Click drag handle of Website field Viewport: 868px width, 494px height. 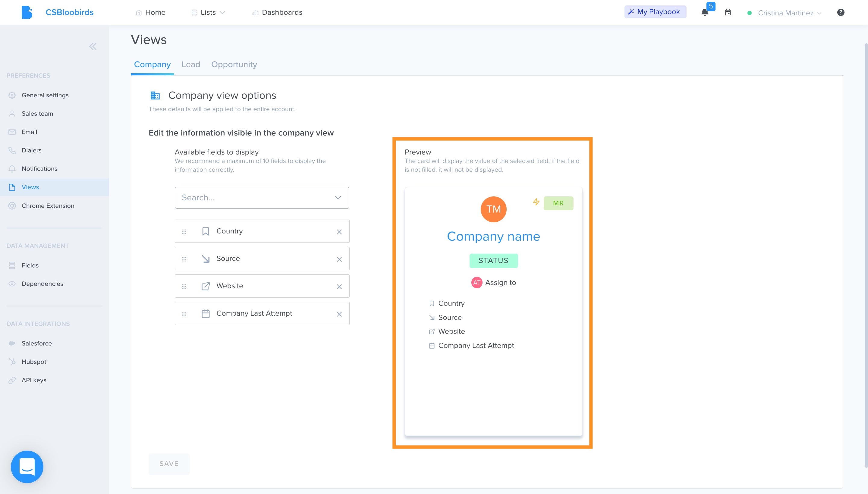pos(184,287)
